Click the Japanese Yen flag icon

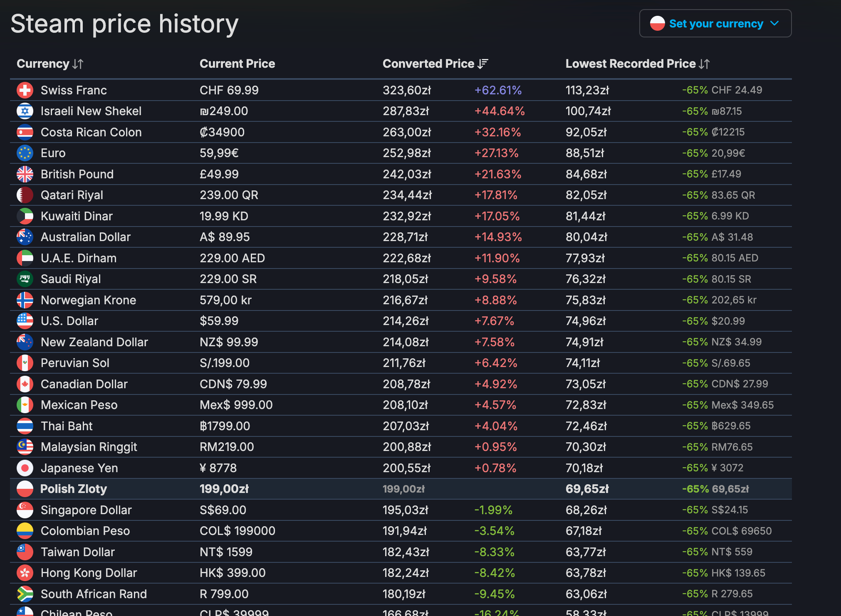pos(25,468)
